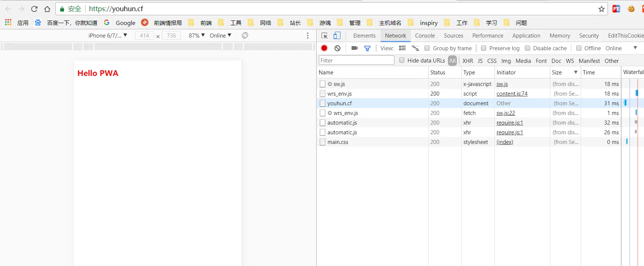Image resolution: width=644 pixels, height=266 pixels.
Task: Enable Disable cache checkbox
Action: (x=528, y=48)
